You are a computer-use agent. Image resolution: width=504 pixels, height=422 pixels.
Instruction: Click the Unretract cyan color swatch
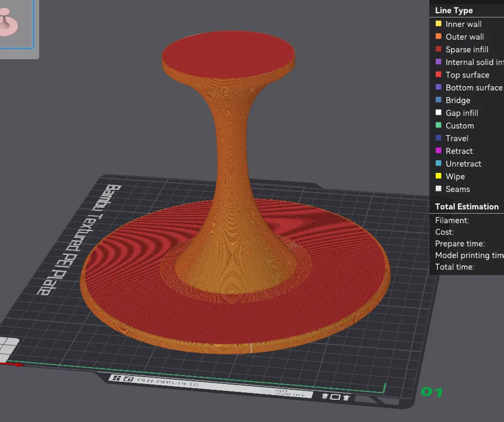point(438,163)
